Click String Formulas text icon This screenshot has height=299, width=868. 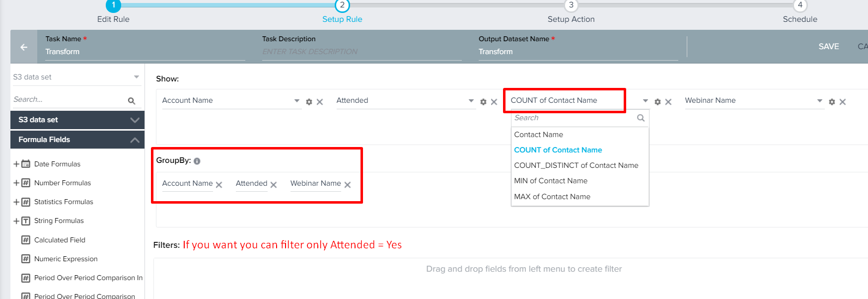26,221
